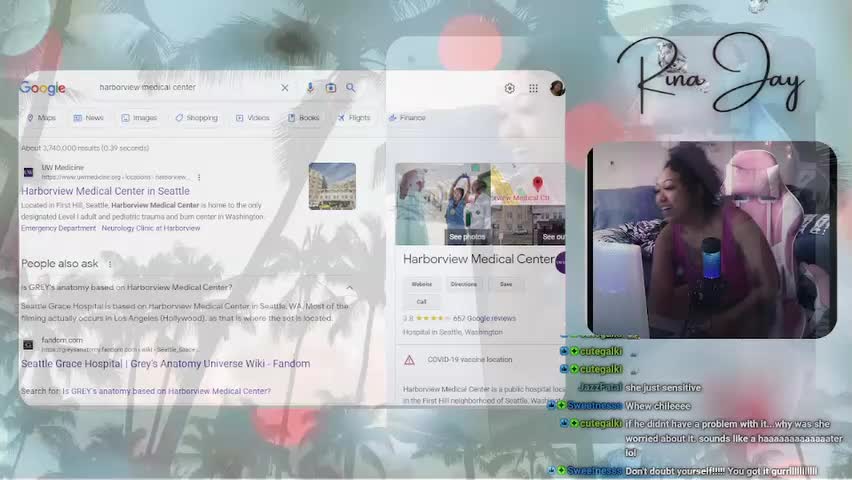Switch to the Maps tab
852x480 pixels.
coord(41,118)
